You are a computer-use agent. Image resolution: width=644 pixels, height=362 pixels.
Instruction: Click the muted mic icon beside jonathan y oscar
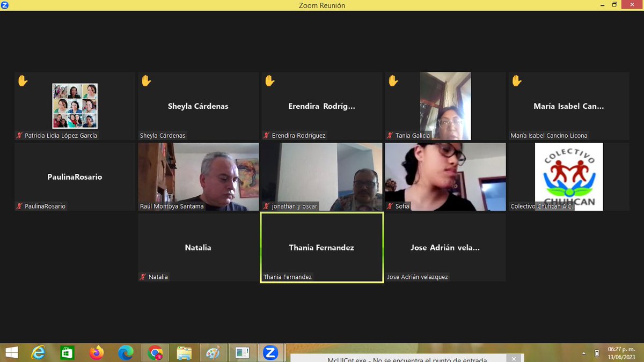pos(267,206)
